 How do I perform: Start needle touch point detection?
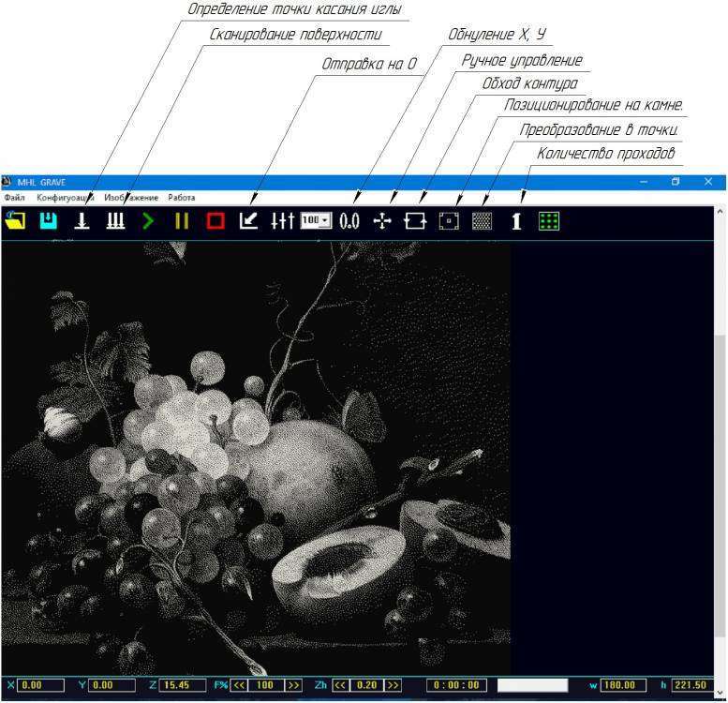pyautogui.click(x=82, y=221)
